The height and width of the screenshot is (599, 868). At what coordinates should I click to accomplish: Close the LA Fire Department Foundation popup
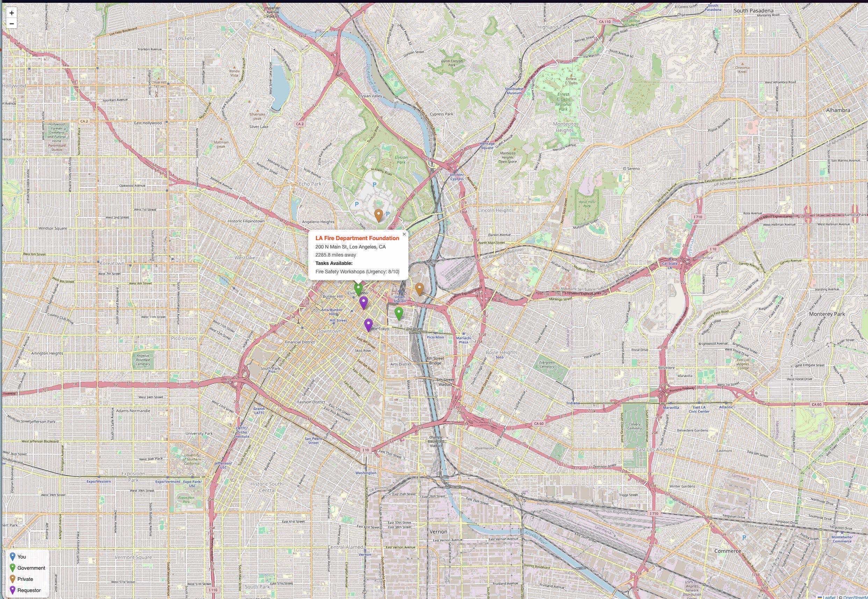coord(404,234)
